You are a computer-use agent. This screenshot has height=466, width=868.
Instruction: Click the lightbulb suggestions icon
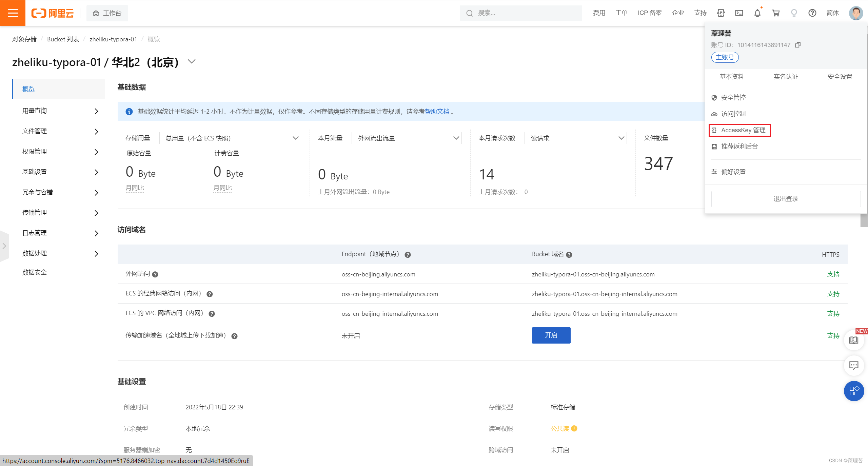[x=794, y=13]
